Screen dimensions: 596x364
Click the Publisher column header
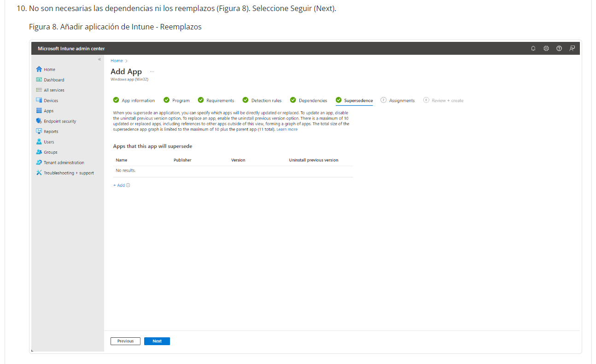(182, 160)
